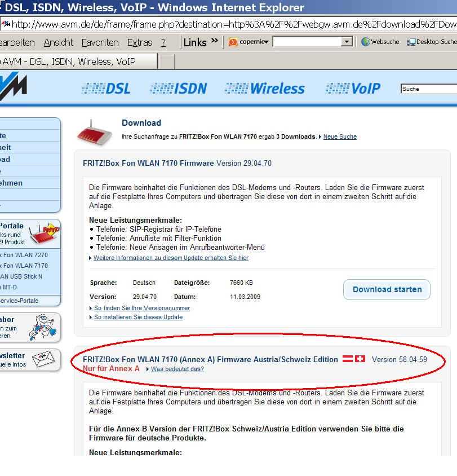Click the Swiss flag icon
The height and width of the screenshot is (476, 457).
pyautogui.click(x=360, y=359)
